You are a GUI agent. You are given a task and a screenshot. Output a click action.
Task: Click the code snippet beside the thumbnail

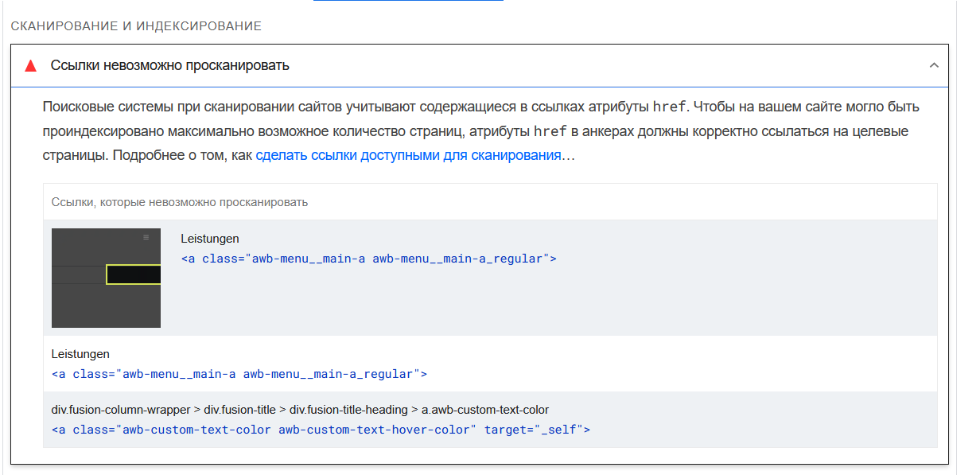pyautogui.click(x=368, y=259)
